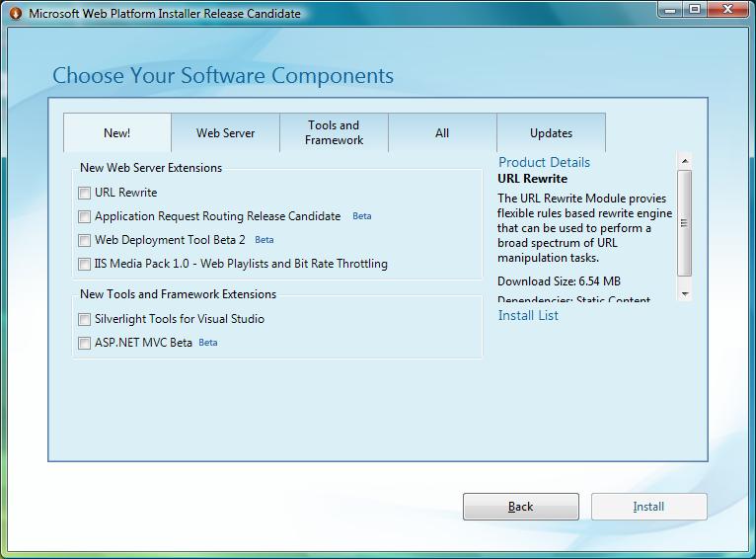Click the bold URL Rewrite product title
The height and width of the screenshot is (559, 756).
[532, 179]
